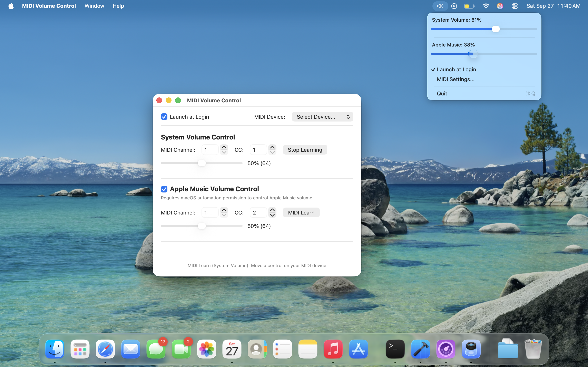Decrease Apple Music CC stepper down arrow
This screenshot has width=588, height=367.
click(272, 215)
